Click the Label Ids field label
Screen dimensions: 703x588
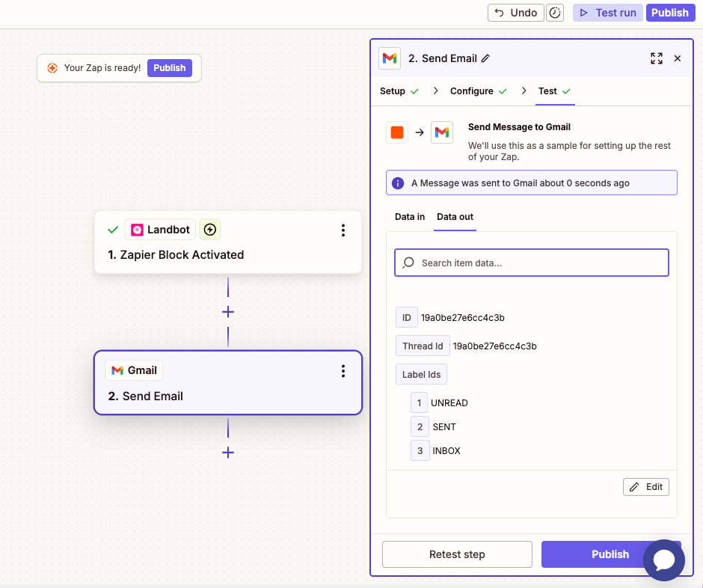tap(422, 374)
